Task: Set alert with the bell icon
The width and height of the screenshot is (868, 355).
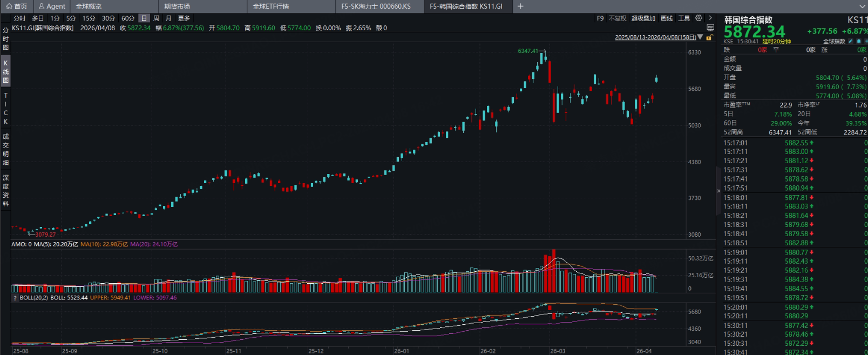Action: click(859, 41)
